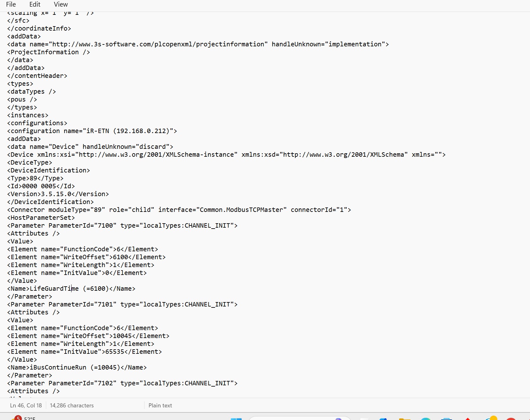Open the Windows Start button on taskbar
Image resolution: width=530 pixels, height=420 pixels.
(236, 419)
